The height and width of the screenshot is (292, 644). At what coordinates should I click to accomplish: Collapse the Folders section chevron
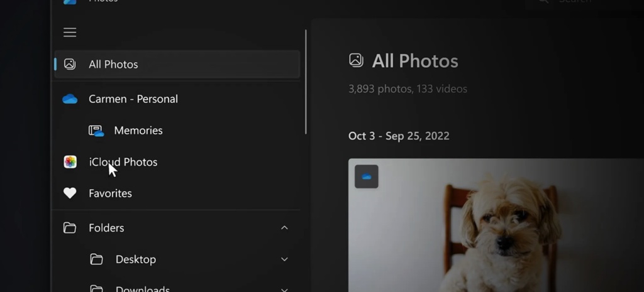pos(284,227)
